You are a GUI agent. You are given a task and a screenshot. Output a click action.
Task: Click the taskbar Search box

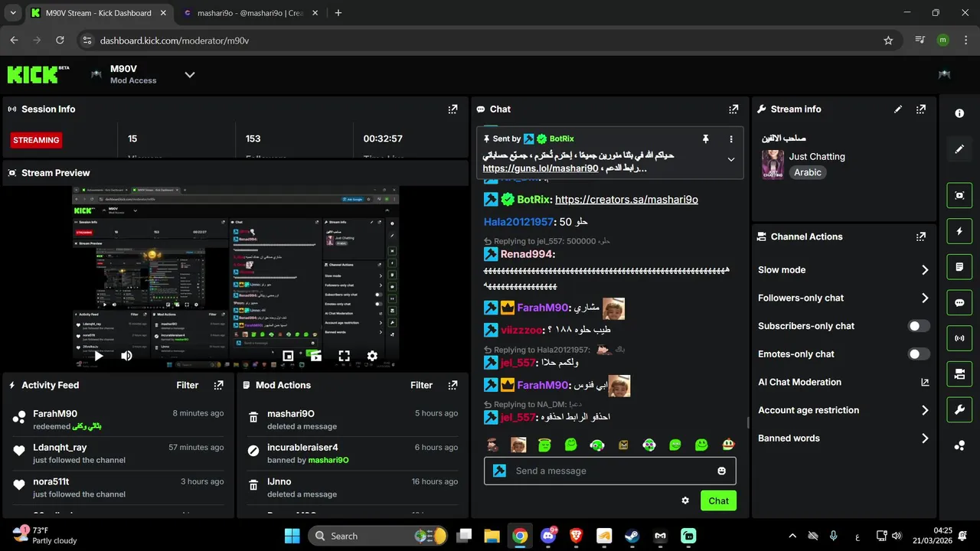tap(379, 536)
